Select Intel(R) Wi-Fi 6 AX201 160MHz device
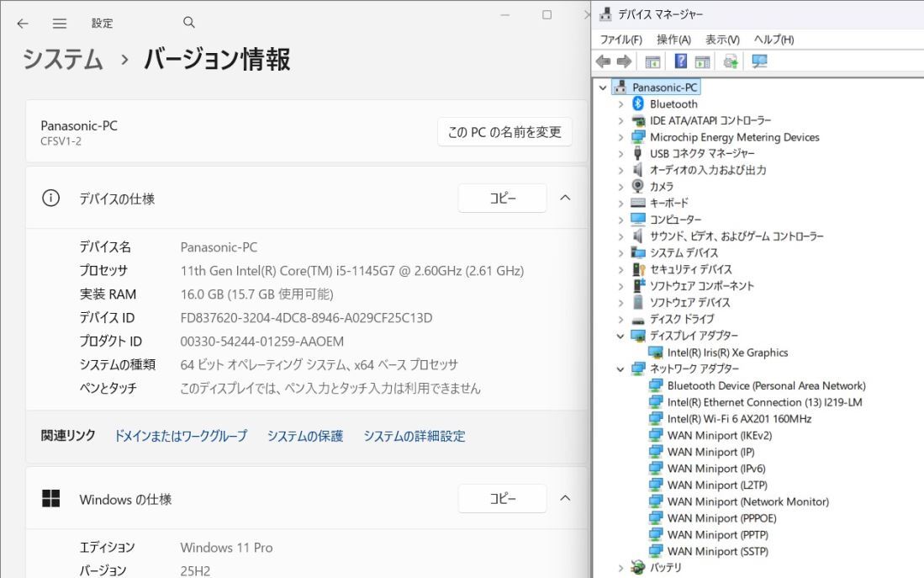The width and height of the screenshot is (924, 578). coord(739,419)
